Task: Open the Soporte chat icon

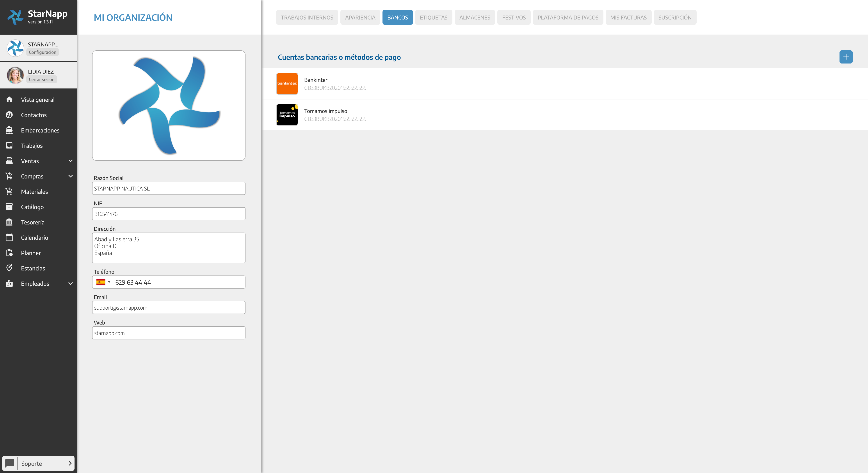Action: (x=10, y=463)
